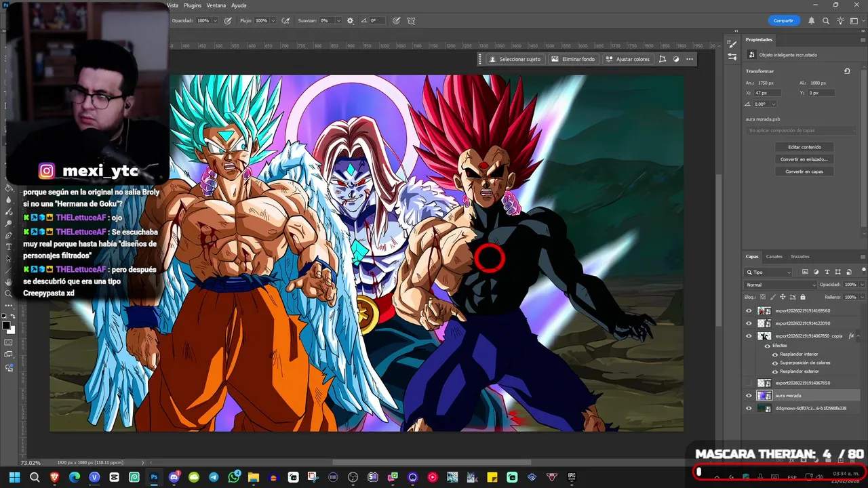The width and height of the screenshot is (868, 488).
Task: Open Photoshop search magnifier icon
Action: pyautogui.click(x=827, y=20)
